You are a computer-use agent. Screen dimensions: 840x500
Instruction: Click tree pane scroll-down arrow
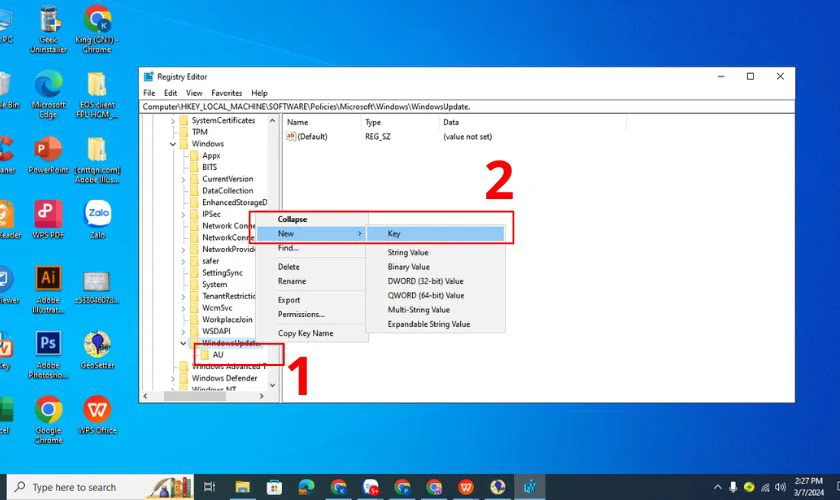tap(272, 385)
